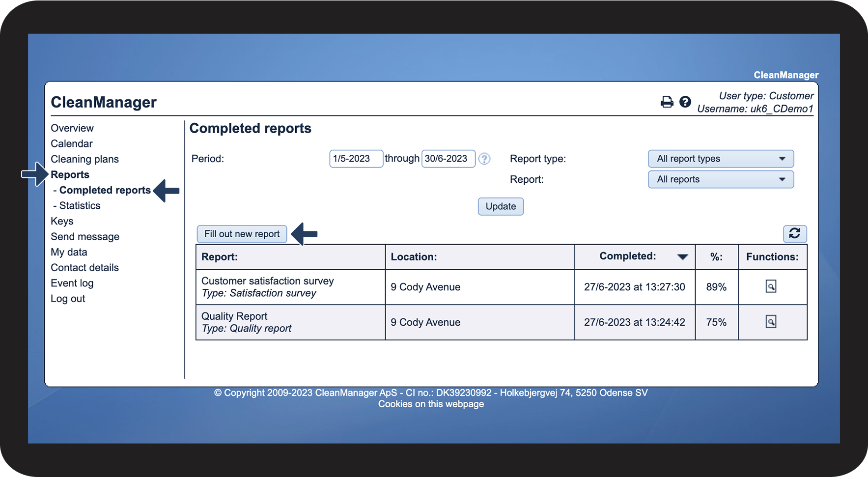
Task: Click the Completed column header text
Action: click(x=628, y=256)
